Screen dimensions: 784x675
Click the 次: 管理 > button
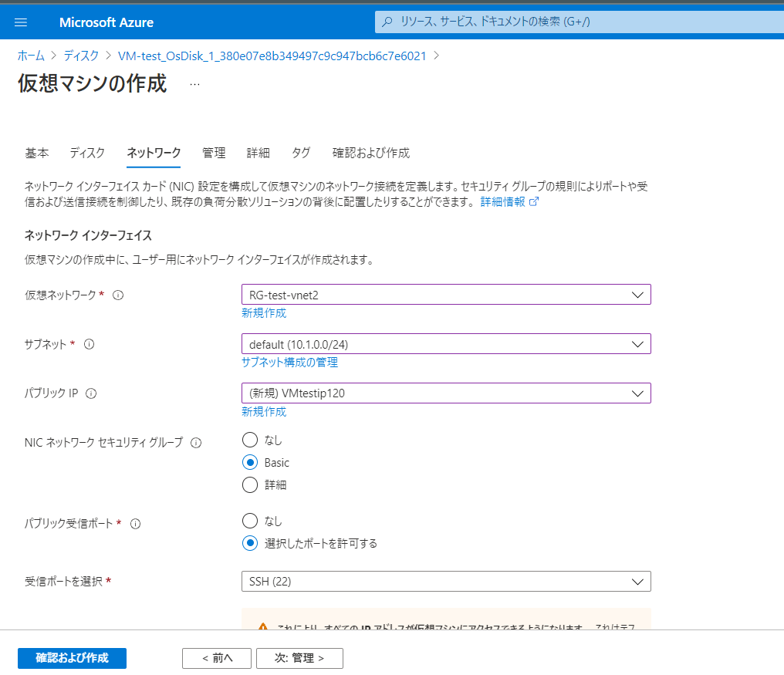[x=299, y=658]
